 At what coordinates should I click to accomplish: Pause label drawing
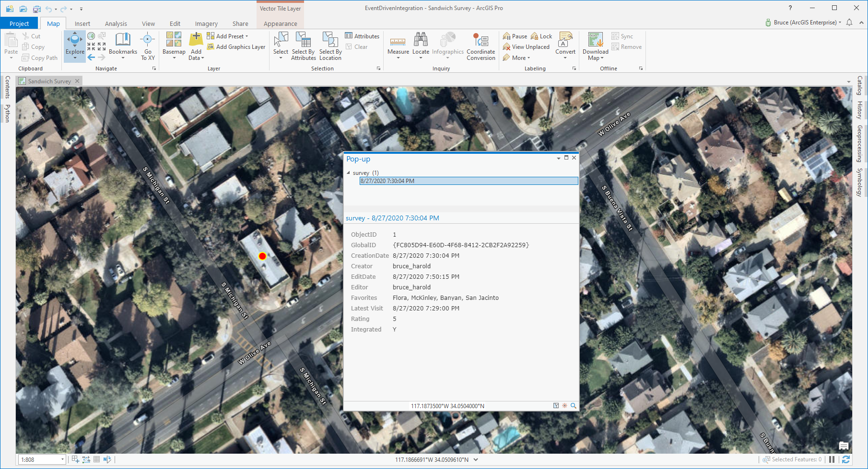515,36
